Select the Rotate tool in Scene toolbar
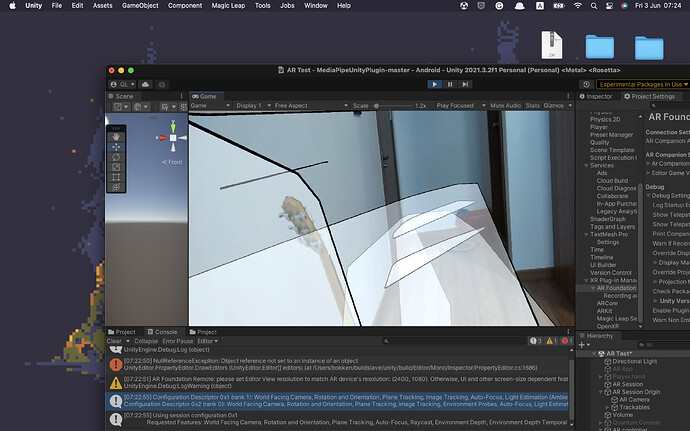Viewport: 690px width, 431px height. tap(116, 157)
